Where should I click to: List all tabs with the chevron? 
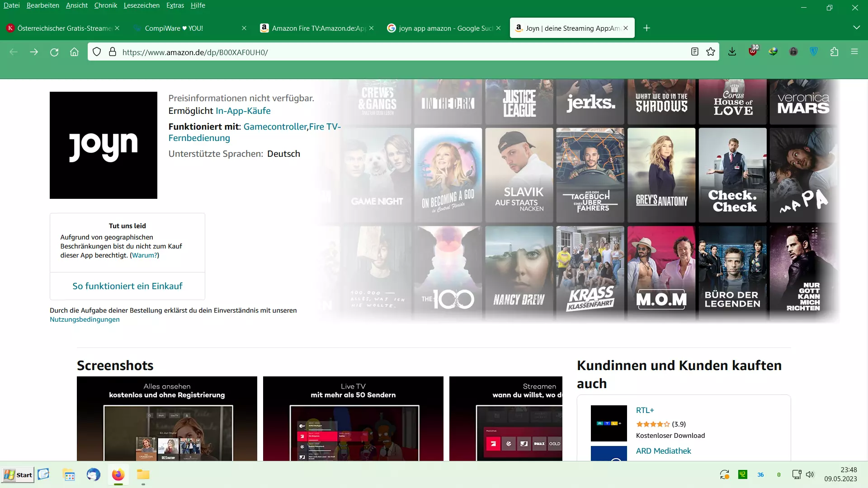coord(856,28)
